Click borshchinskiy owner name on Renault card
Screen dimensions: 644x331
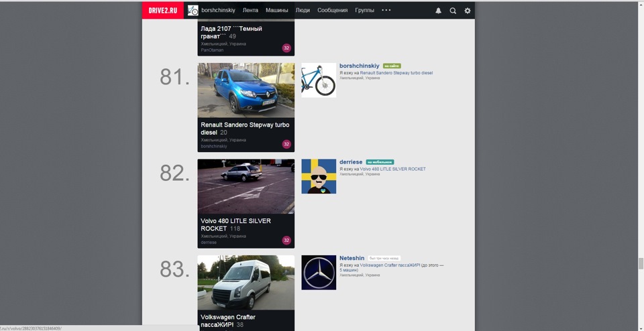point(214,147)
